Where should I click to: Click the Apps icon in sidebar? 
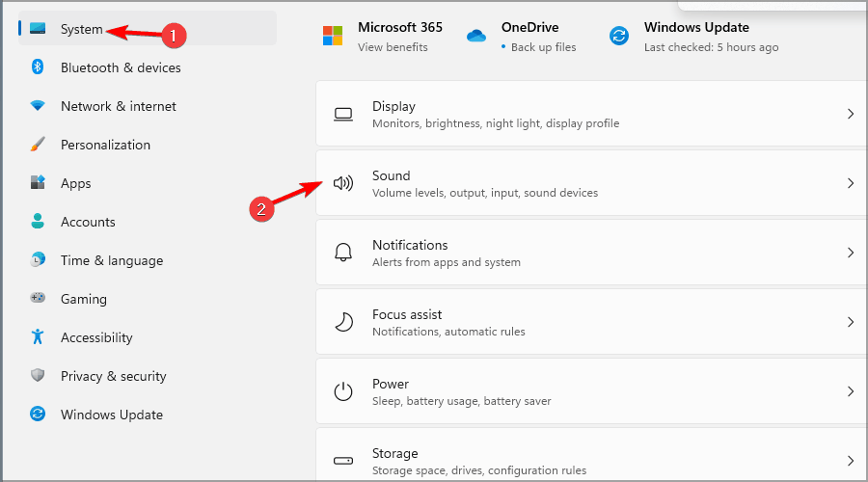click(38, 182)
